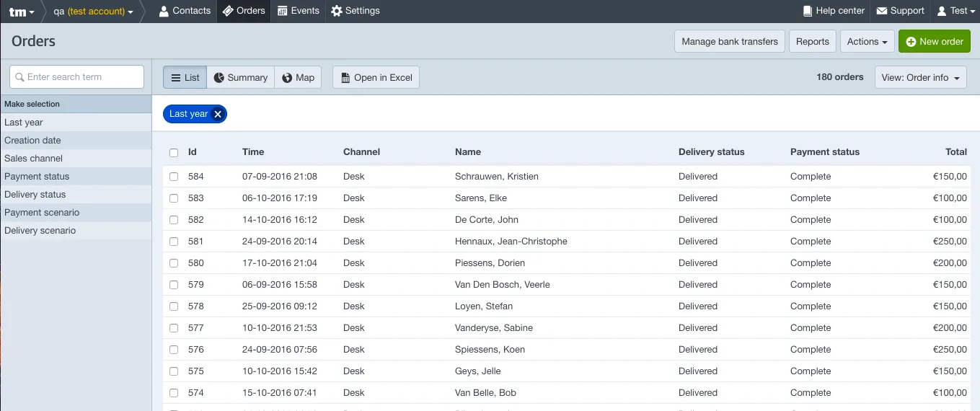Image resolution: width=980 pixels, height=411 pixels.
Task: Open the Orders section
Action: point(244,11)
